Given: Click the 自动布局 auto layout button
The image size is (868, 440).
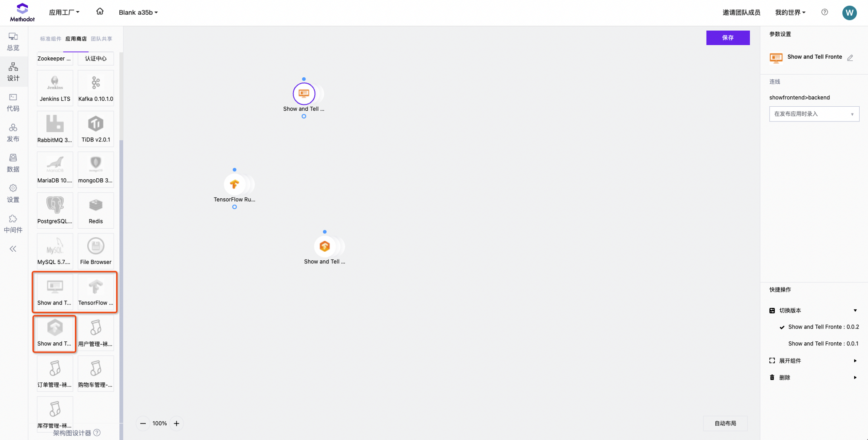Looking at the screenshot, I should (725, 424).
